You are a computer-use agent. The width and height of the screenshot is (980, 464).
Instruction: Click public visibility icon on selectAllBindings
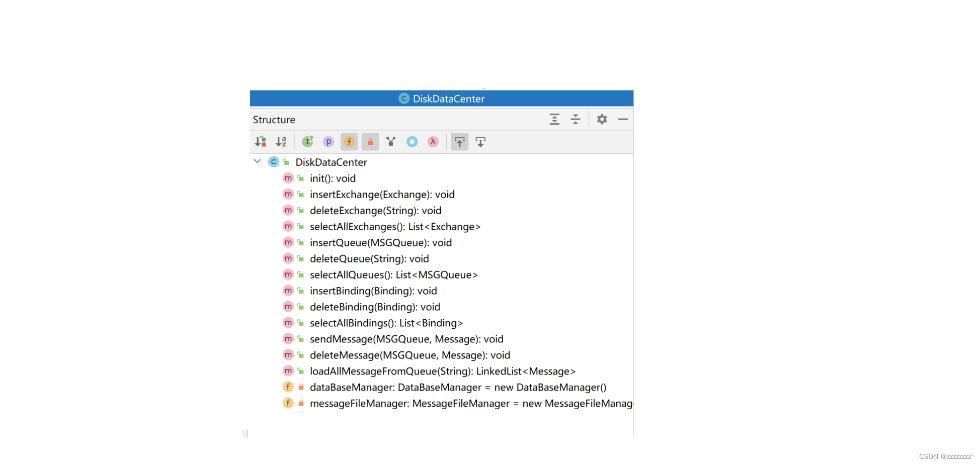[300, 323]
